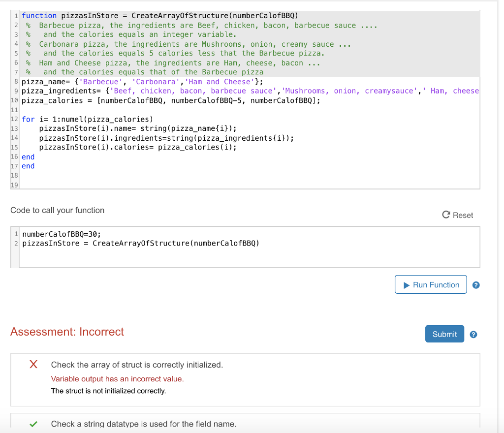Screen dimensions: 504x433
Task: Click the 'Code to call your function' label
Action: tap(58, 210)
